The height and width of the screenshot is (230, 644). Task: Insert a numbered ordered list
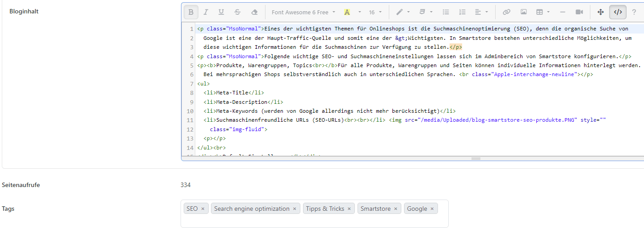tap(463, 12)
